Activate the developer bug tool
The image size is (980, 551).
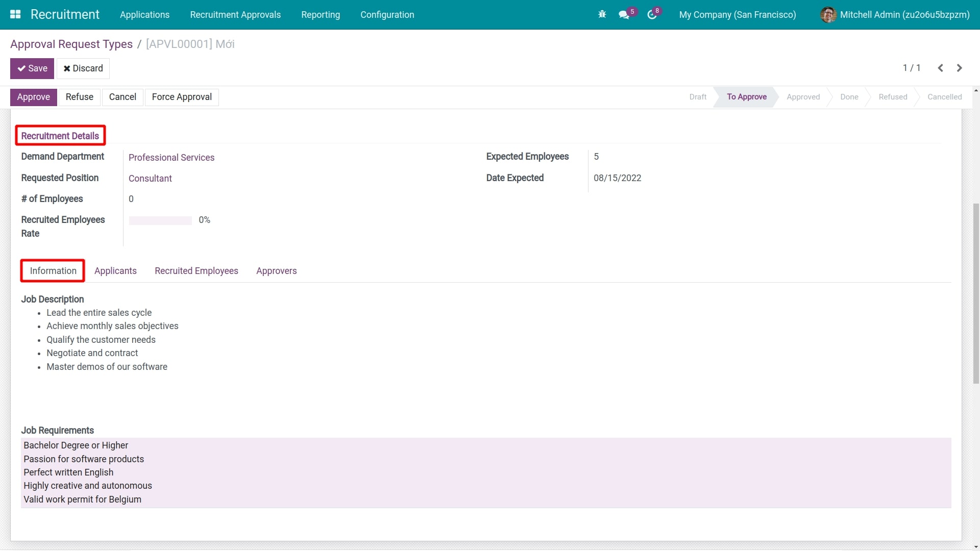pos(602,14)
